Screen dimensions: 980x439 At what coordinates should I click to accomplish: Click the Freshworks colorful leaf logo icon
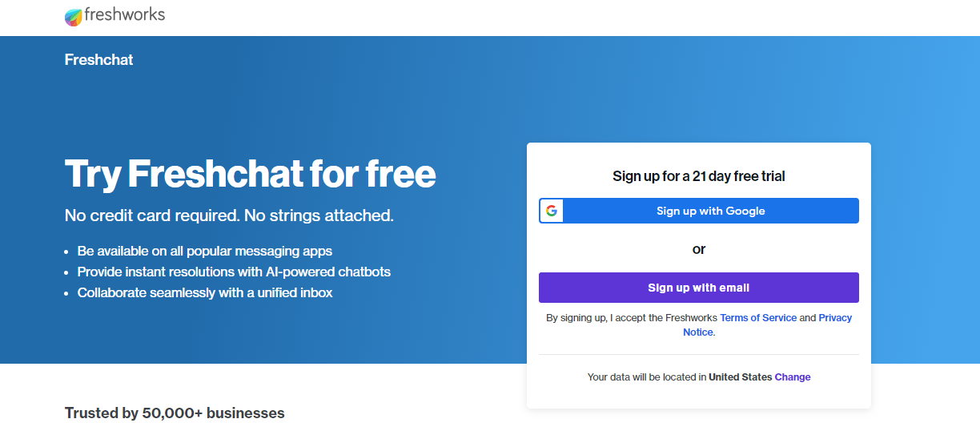[74, 17]
